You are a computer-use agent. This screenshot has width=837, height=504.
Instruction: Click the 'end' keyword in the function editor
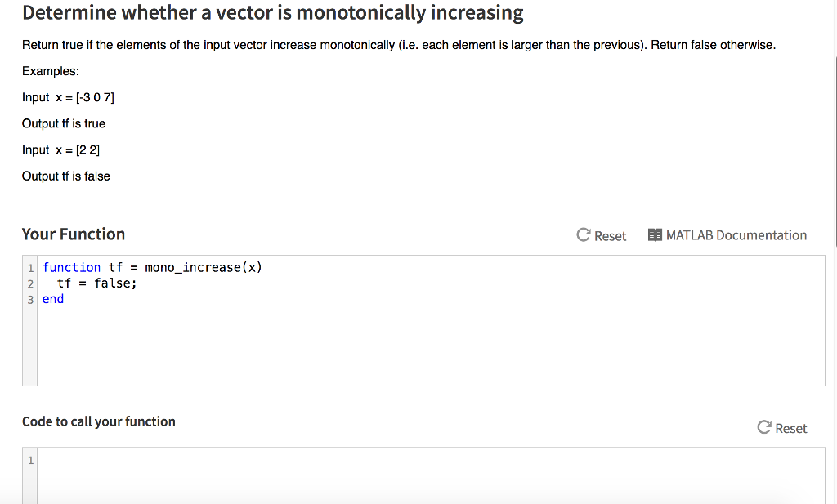(53, 299)
